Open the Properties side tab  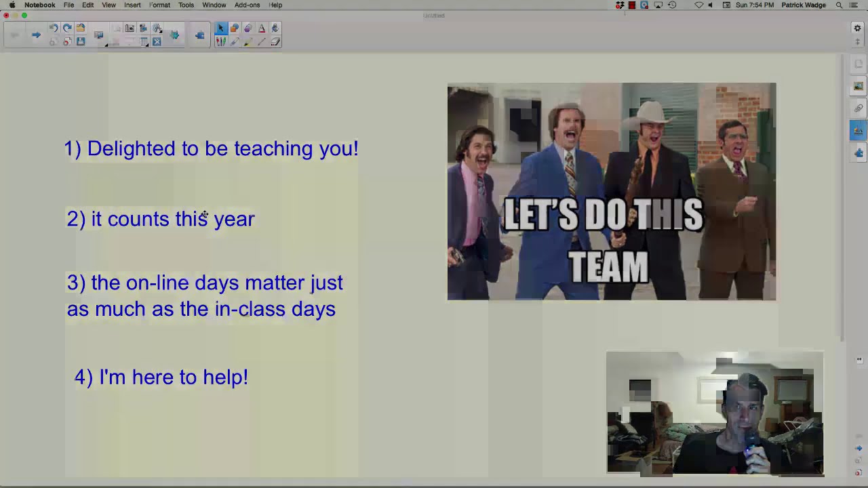tap(859, 130)
